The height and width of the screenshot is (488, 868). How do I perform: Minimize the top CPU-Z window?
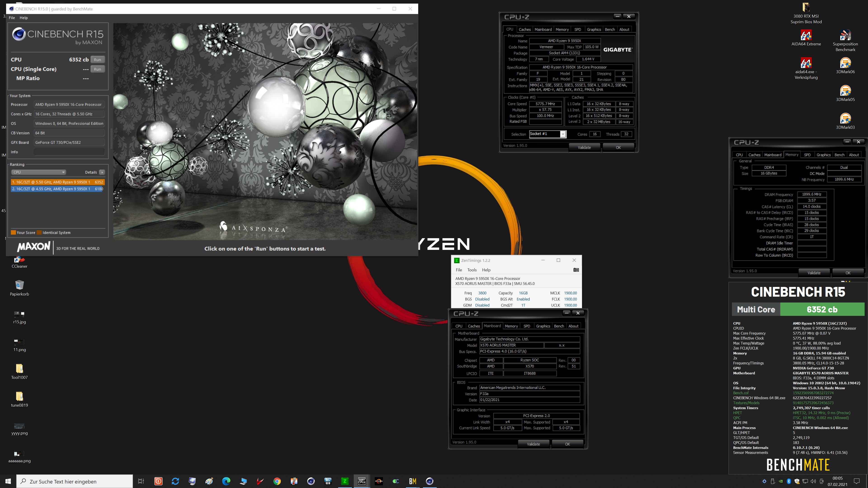pos(617,16)
